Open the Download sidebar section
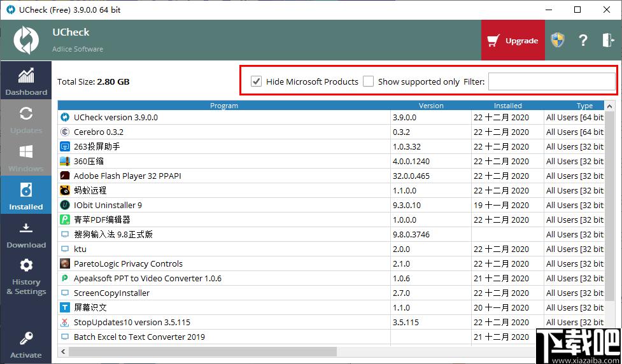The width and height of the screenshot is (622, 364). coord(26,234)
